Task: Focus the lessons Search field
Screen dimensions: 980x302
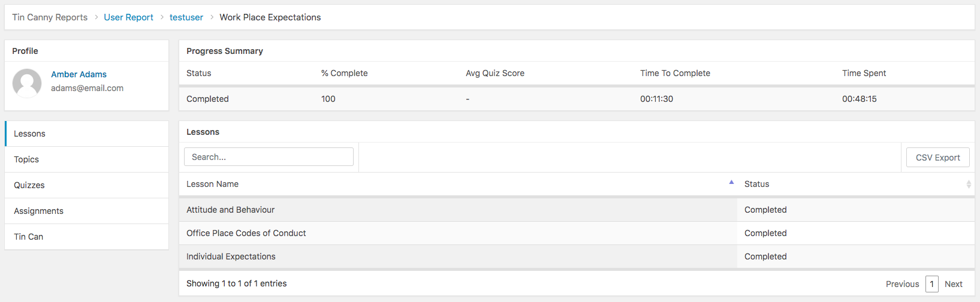Action: (269, 157)
